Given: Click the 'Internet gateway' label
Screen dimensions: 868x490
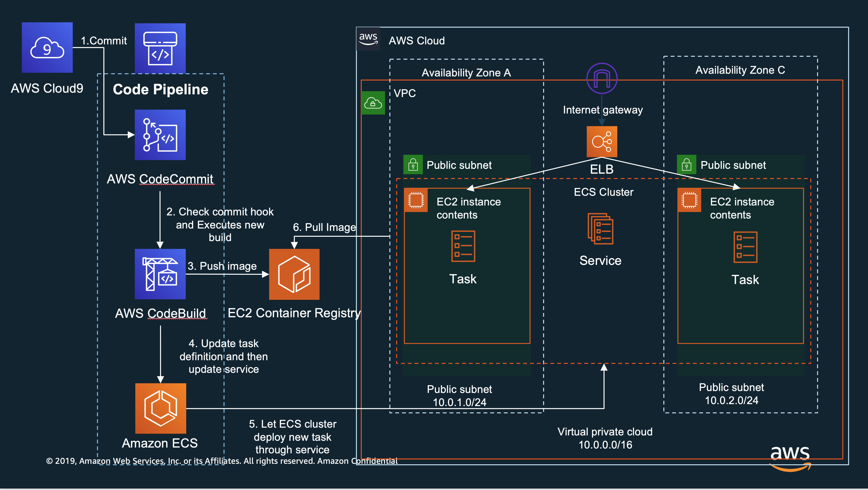Looking at the screenshot, I should pos(603,110).
